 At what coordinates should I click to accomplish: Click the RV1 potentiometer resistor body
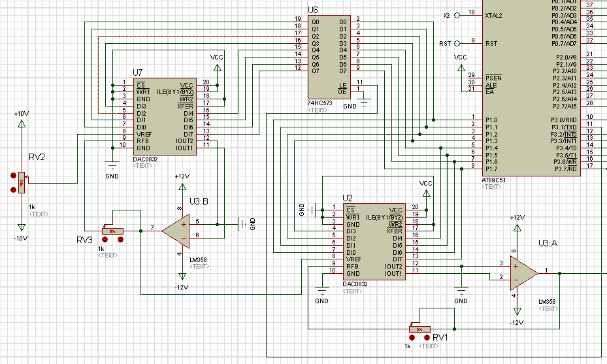[x=419, y=329]
